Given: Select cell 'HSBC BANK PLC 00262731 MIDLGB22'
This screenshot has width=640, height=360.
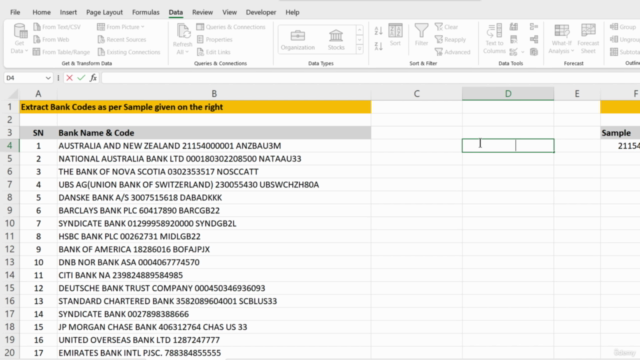Looking at the screenshot, I should coord(214,236).
